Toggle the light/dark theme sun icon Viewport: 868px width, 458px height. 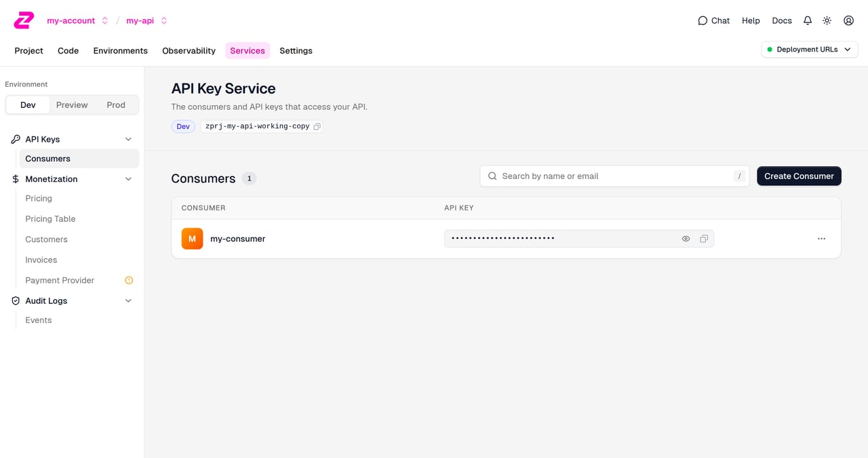[x=827, y=20]
